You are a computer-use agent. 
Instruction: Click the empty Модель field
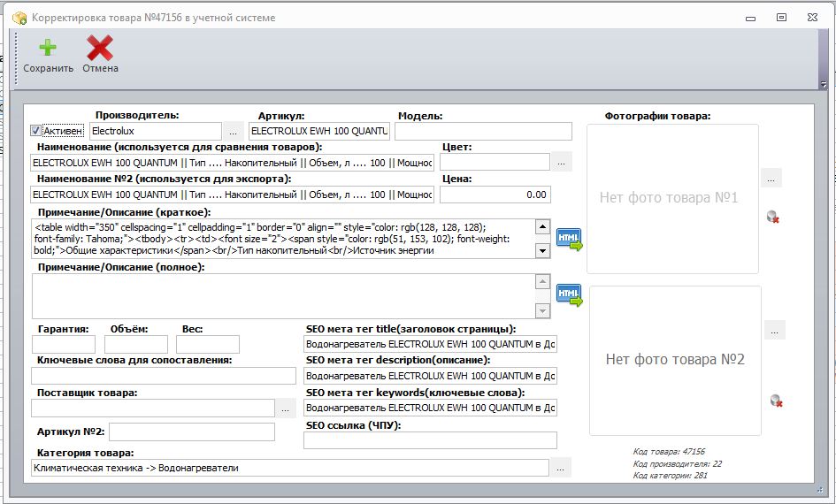(484, 131)
